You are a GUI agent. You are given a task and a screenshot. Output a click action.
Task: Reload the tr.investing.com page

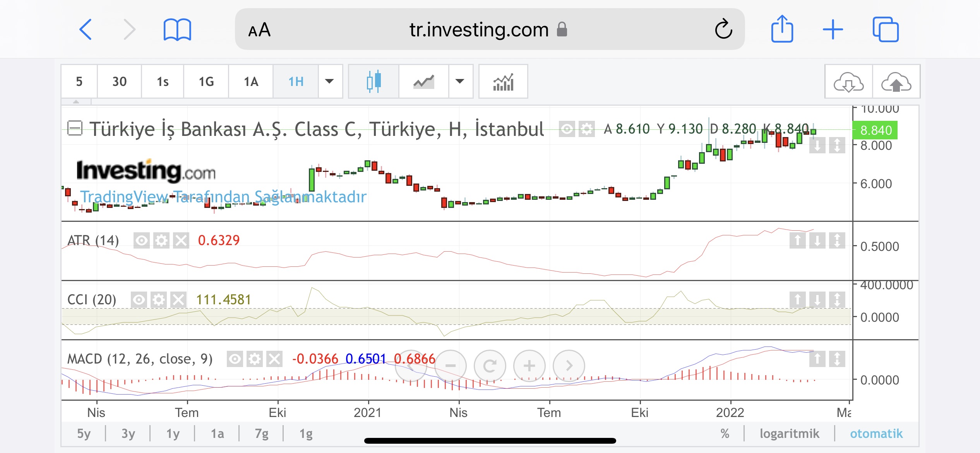[x=723, y=29]
